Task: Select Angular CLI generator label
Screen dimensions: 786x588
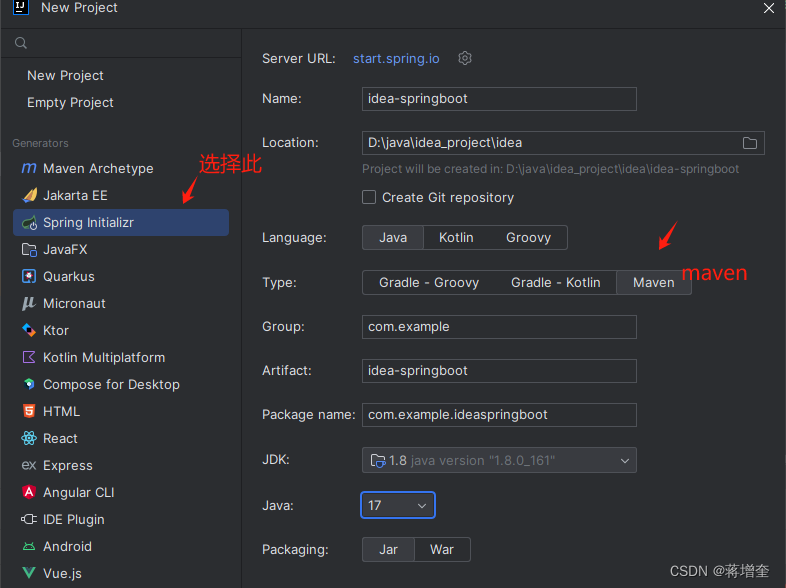Action: 79,493
